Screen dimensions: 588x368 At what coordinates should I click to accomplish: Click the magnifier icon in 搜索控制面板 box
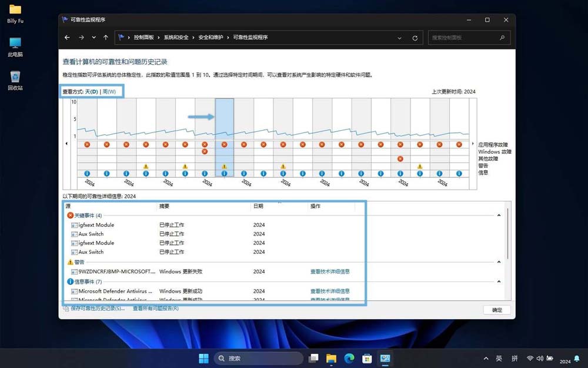(x=502, y=37)
